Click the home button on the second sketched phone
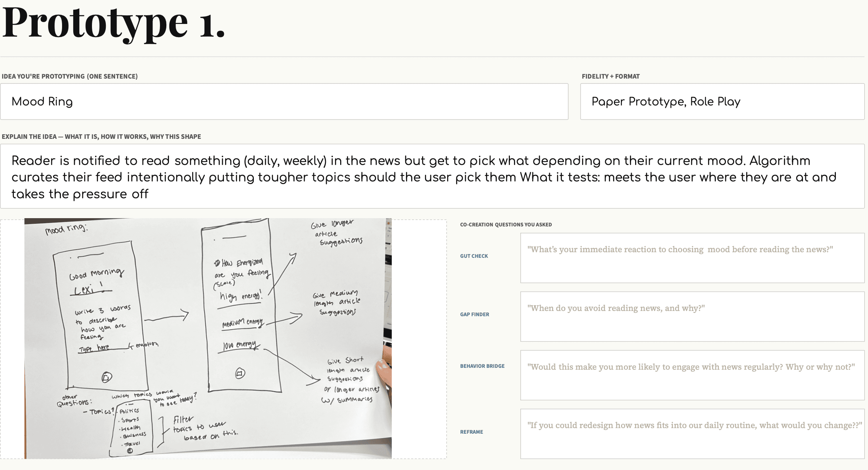Image resolution: width=868 pixels, height=470 pixels. pyautogui.click(x=240, y=373)
